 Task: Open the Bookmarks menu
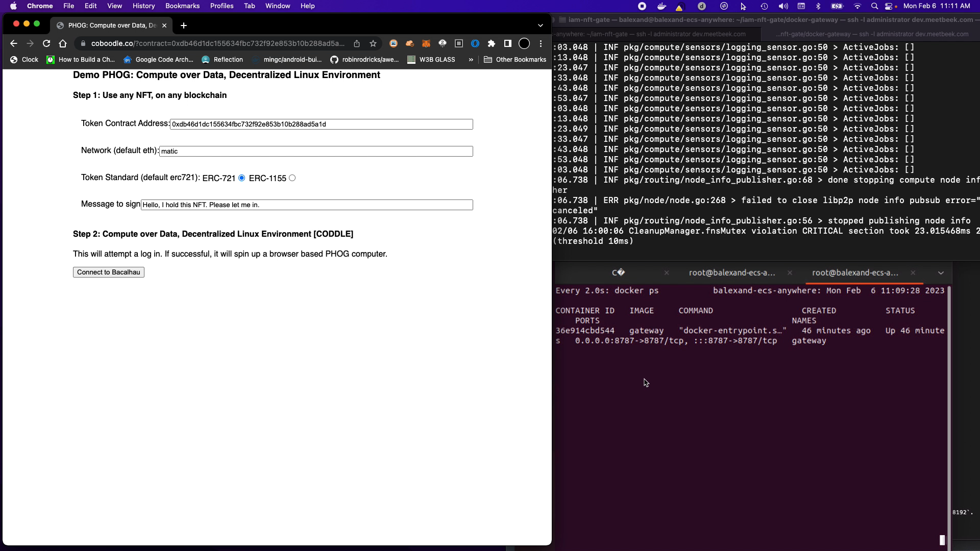tap(183, 6)
